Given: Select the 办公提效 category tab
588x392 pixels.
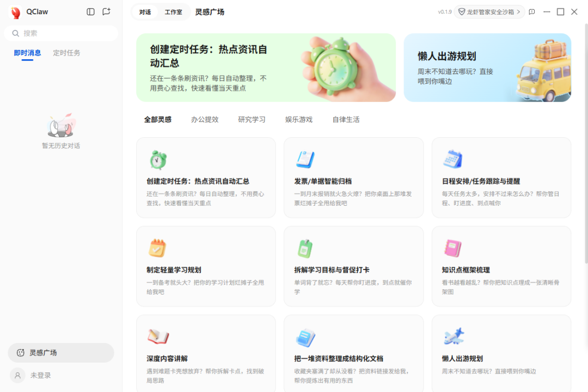Looking at the screenshot, I should pos(205,119).
